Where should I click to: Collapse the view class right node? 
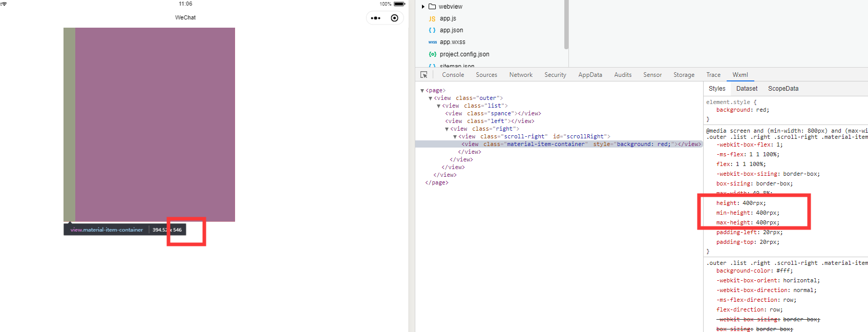click(x=447, y=129)
